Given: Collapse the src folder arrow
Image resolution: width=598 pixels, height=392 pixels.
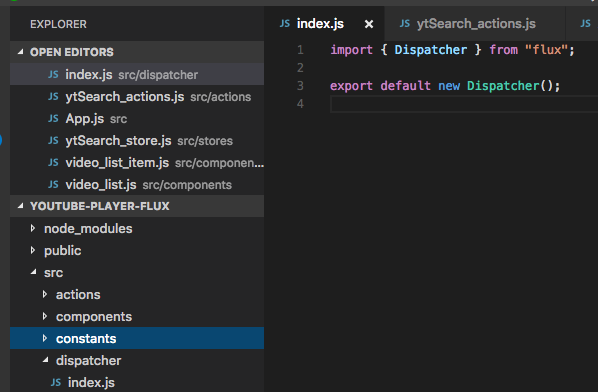Looking at the screenshot, I should 34,272.
